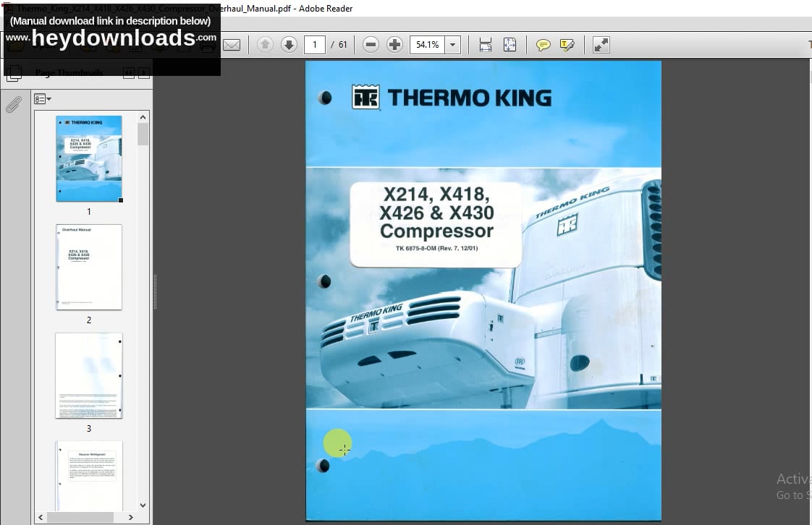
Task: Click thumbnail panel scroll up arrow
Action: (143, 117)
